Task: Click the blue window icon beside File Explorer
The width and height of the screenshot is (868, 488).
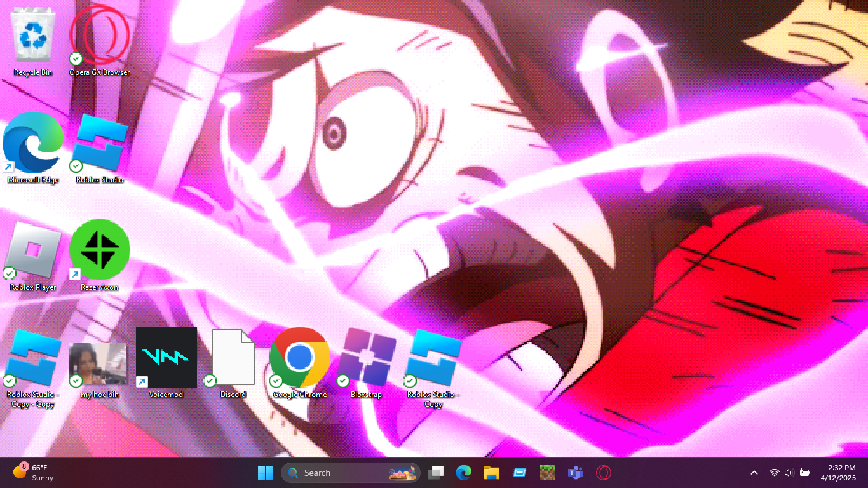Action: point(520,473)
